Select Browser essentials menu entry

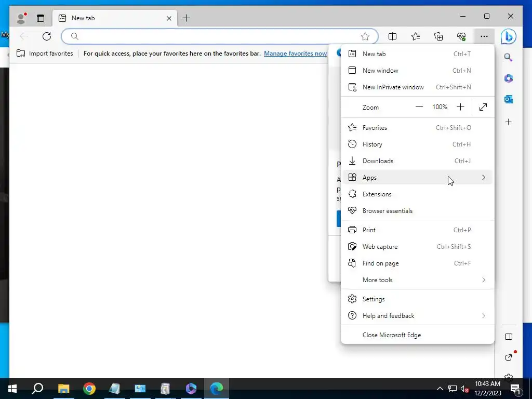click(418, 211)
